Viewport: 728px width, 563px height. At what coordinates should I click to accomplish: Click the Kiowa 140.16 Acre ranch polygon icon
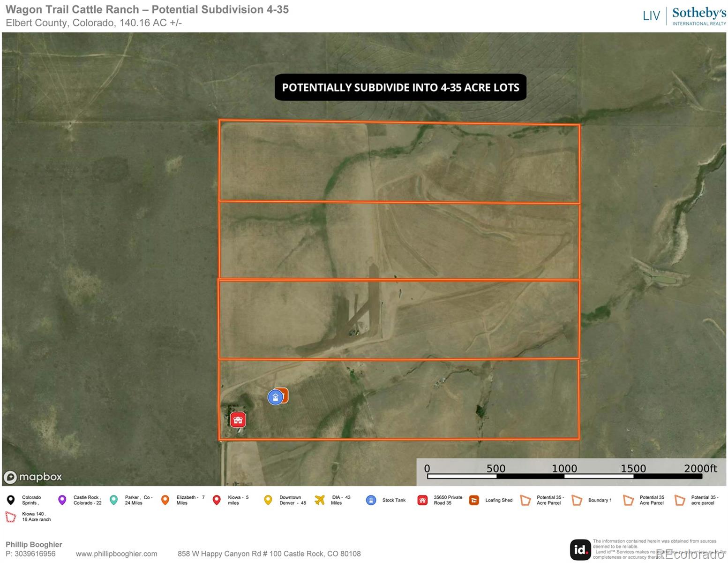(10, 517)
